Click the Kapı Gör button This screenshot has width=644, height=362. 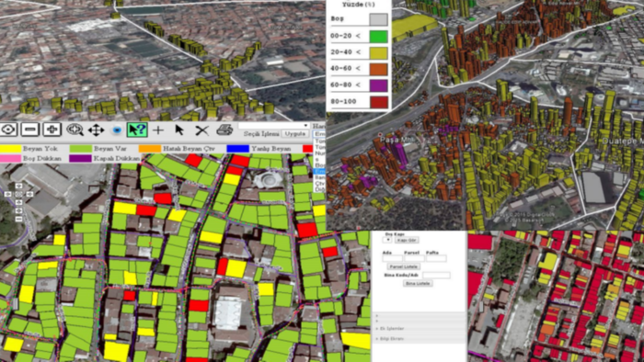(x=407, y=240)
